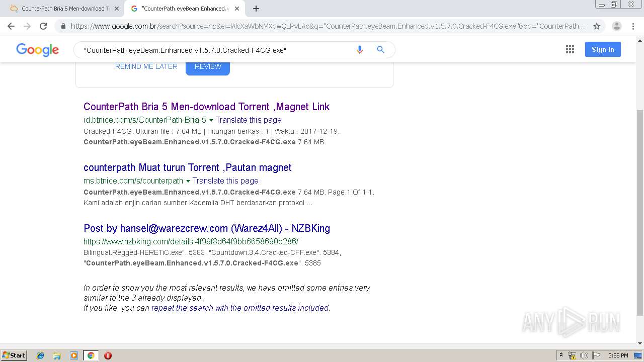644x362 pixels.
Task: Translate the ms.btnice.com result page
Action: 225,181
